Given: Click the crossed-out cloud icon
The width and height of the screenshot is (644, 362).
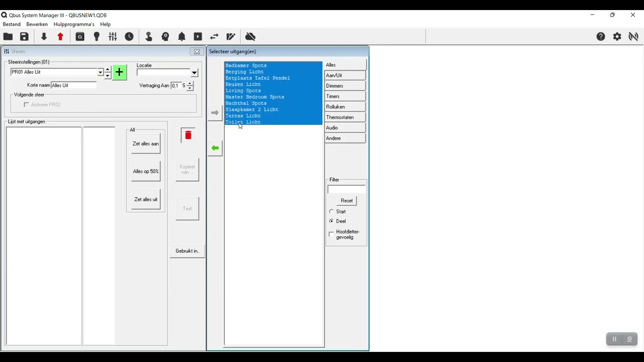Looking at the screenshot, I should coord(251,37).
